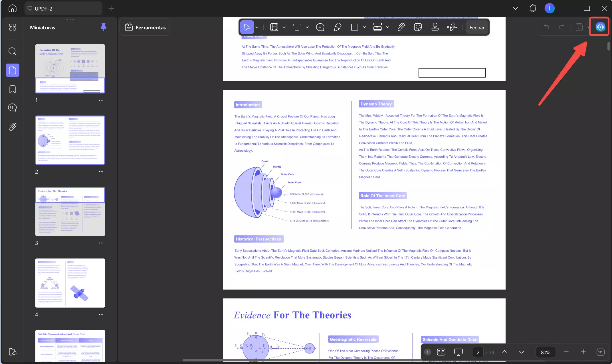
Task: Open the bookmarks panel in sidebar
Action: [12, 89]
